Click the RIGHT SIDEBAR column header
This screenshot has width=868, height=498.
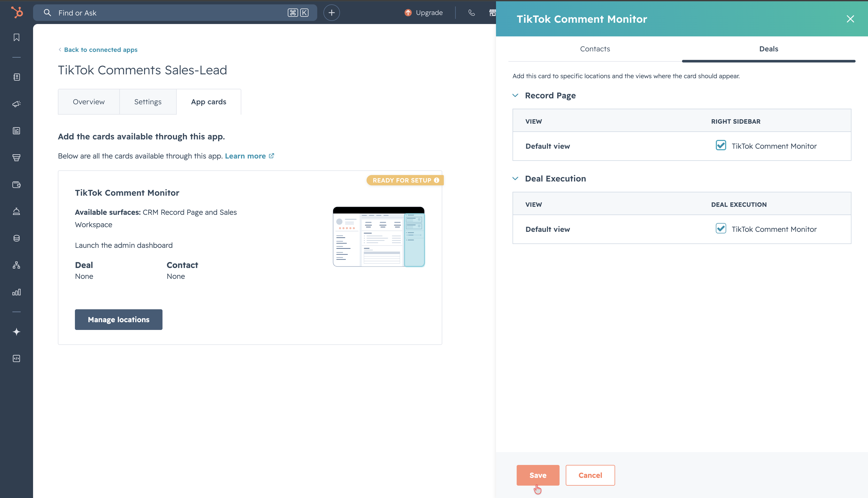click(x=735, y=121)
